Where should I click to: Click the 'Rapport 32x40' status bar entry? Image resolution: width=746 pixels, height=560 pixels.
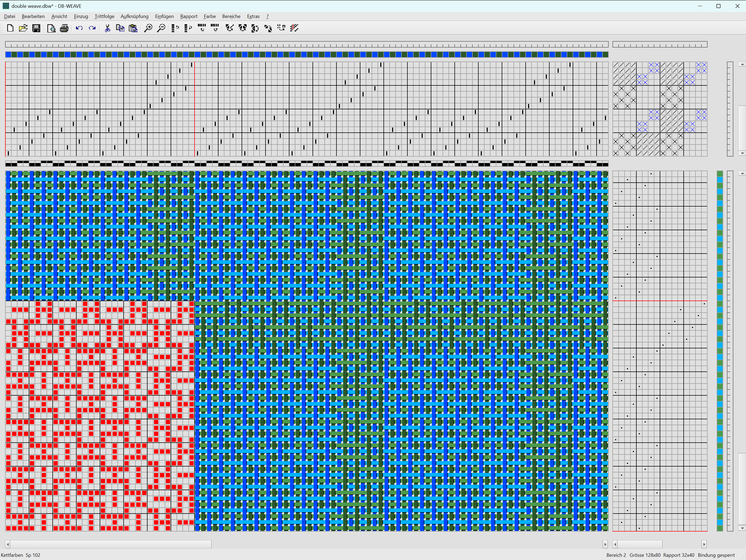(679, 555)
